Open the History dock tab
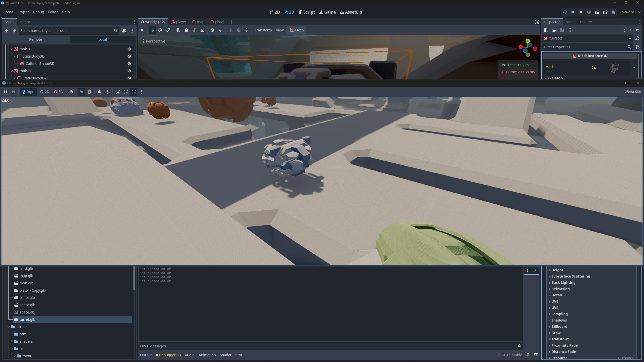Image resolution: width=644 pixels, height=362 pixels. (586, 22)
